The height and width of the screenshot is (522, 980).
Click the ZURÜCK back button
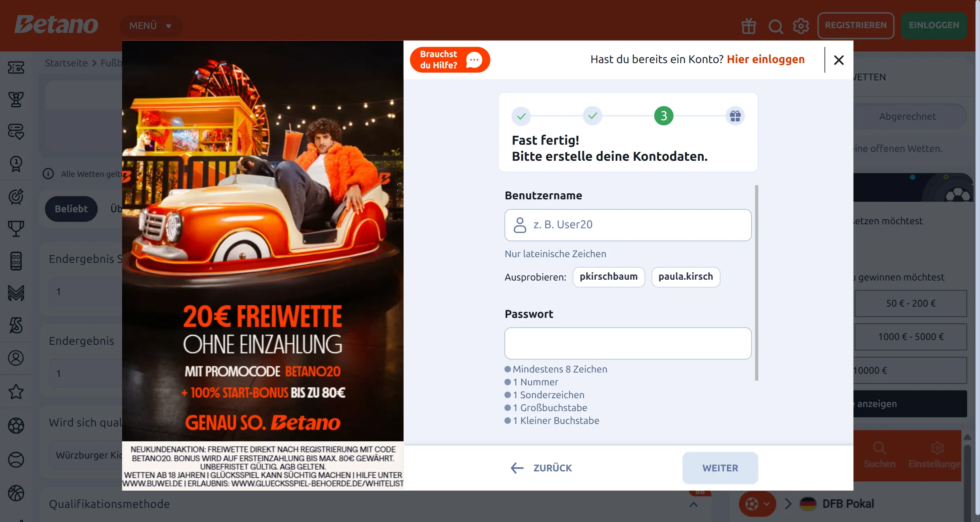(x=541, y=468)
